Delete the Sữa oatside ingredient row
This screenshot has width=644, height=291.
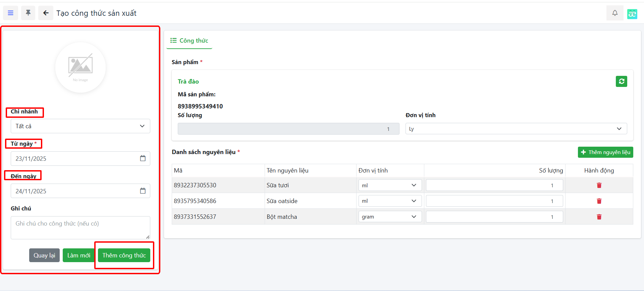pos(599,201)
